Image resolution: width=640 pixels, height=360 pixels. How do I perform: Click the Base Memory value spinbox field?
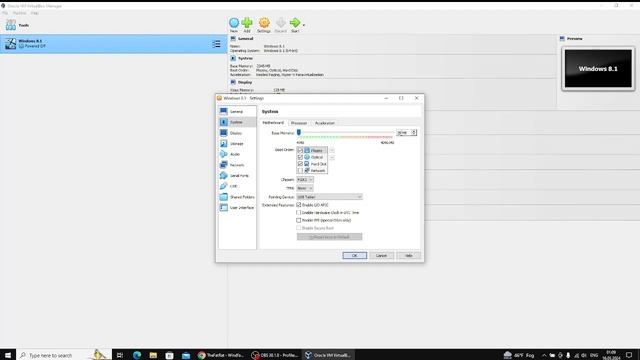[404, 133]
